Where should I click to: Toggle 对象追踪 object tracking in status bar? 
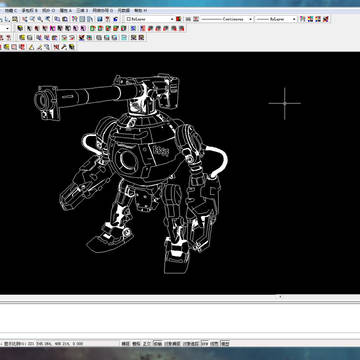191,343
